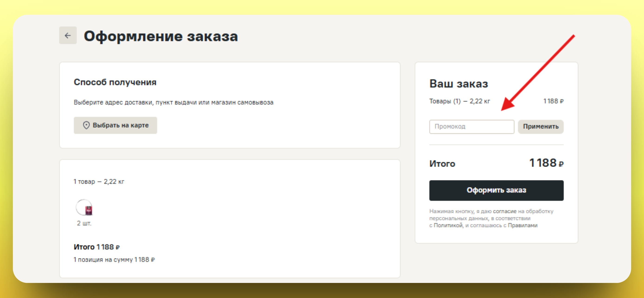Open the согласие link
The image size is (644, 298).
click(x=504, y=211)
